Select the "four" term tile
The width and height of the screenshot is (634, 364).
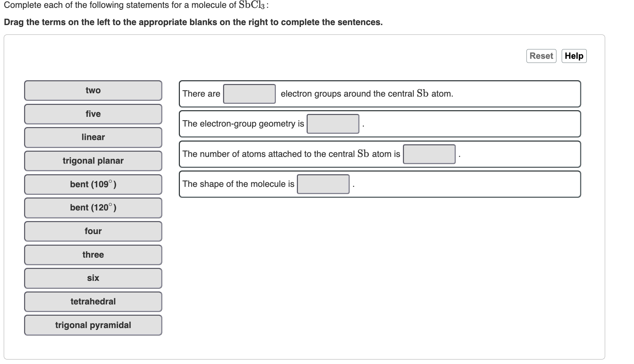point(93,231)
